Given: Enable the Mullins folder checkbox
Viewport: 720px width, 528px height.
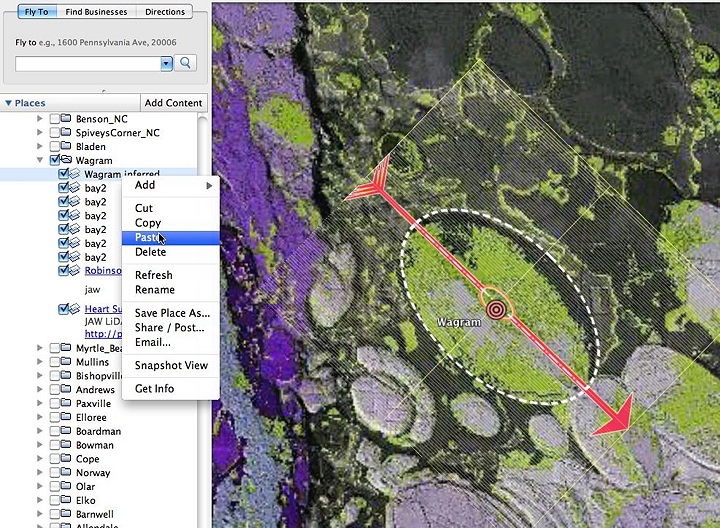Looking at the screenshot, I should click(x=55, y=361).
